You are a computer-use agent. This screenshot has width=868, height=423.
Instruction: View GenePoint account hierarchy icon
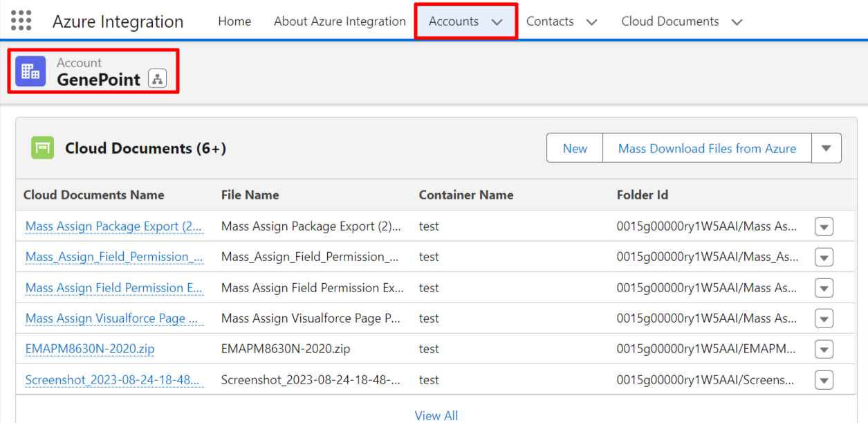(158, 79)
